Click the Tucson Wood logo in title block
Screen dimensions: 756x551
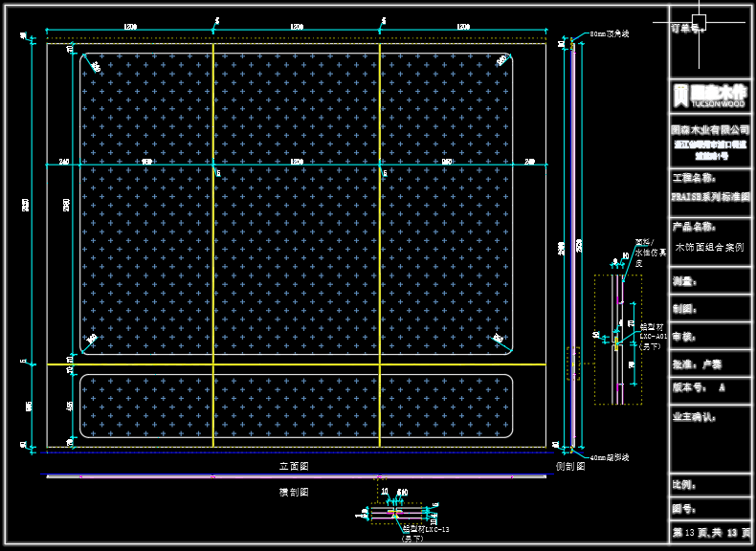click(x=709, y=95)
